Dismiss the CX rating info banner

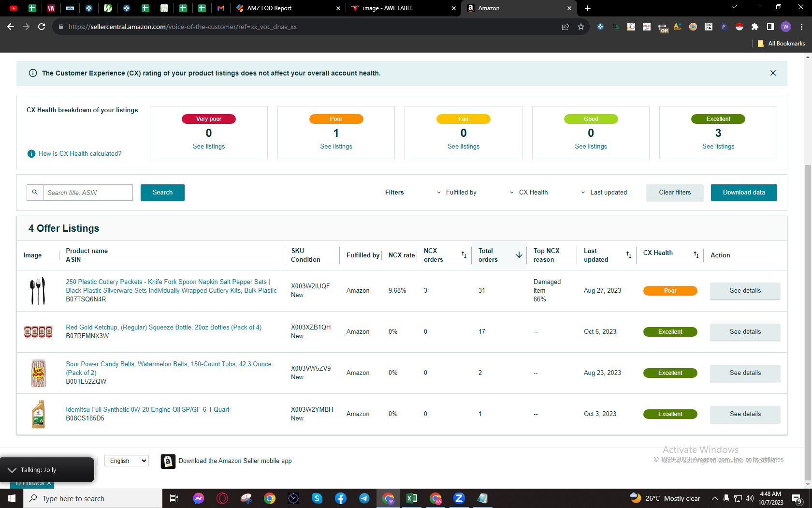coord(773,73)
